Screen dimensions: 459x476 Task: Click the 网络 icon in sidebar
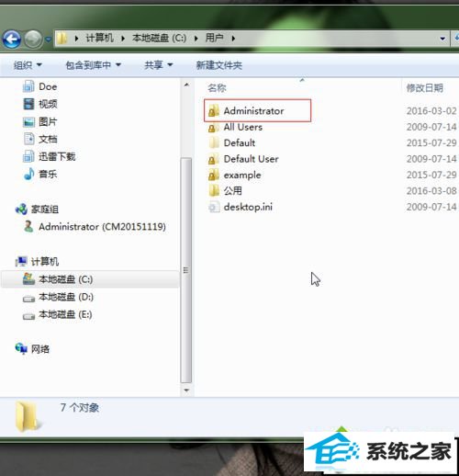pos(21,348)
